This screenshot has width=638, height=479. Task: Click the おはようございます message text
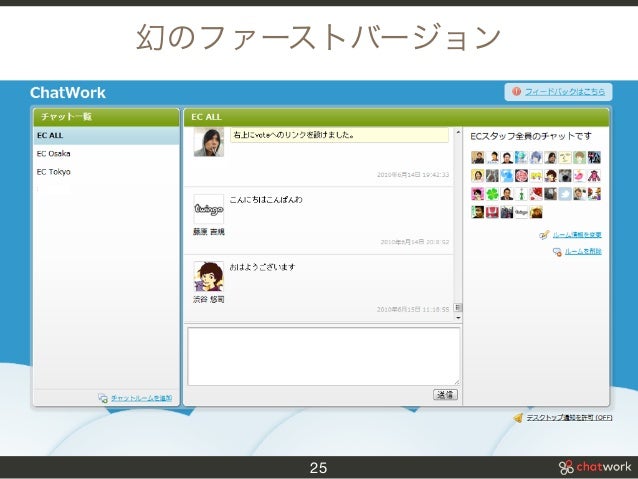(x=262, y=267)
